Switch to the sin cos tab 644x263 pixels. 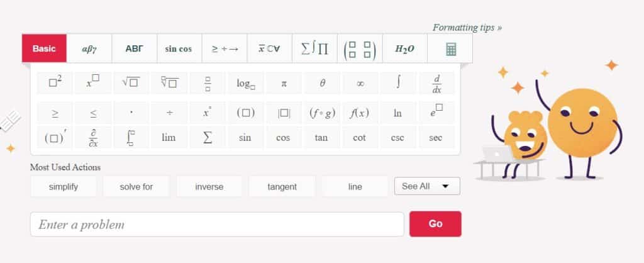coord(179,48)
